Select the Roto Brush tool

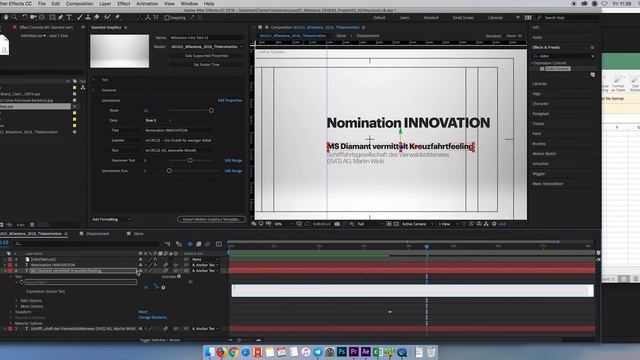tap(107, 18)
